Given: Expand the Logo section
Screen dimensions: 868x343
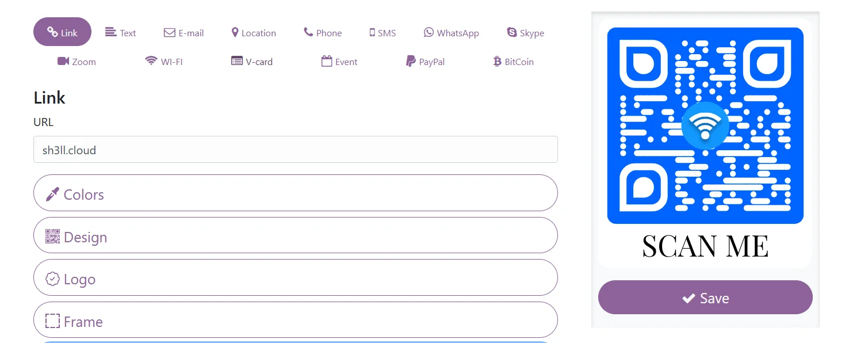Looking at the screenshot, I should coord(296,277).
